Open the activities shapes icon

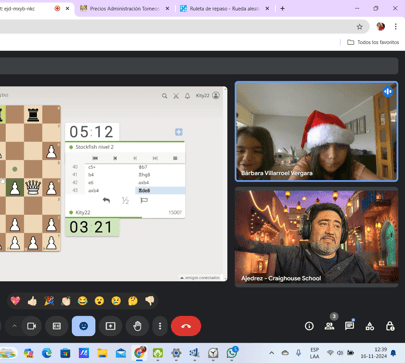(370, 326)
